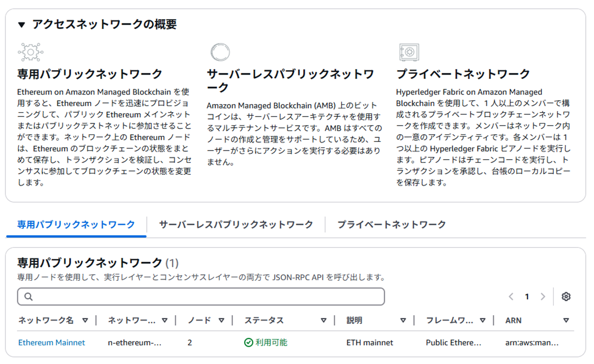Select the 専用パブリックネットワーク tab

(76, 225)
